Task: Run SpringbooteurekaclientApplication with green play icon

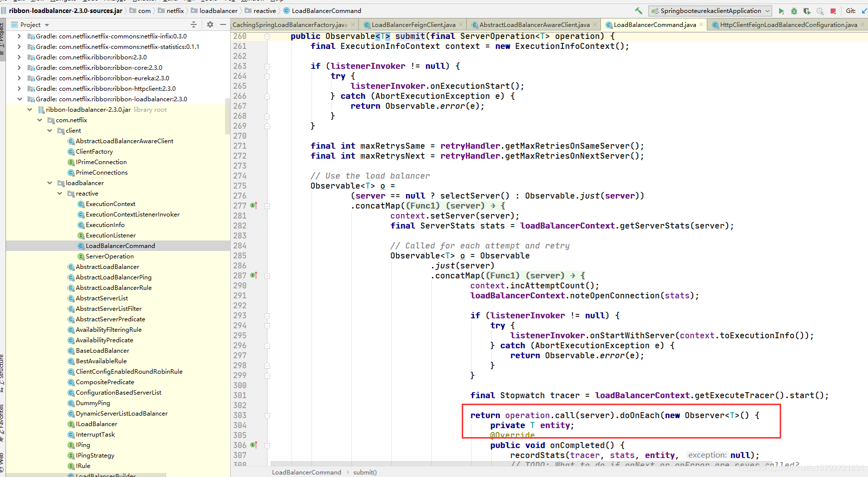Action: click(781, 11)
